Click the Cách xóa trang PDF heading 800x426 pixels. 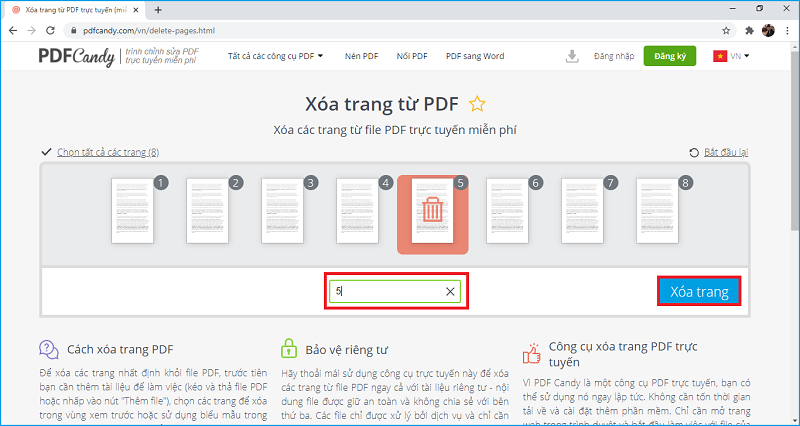120,350
